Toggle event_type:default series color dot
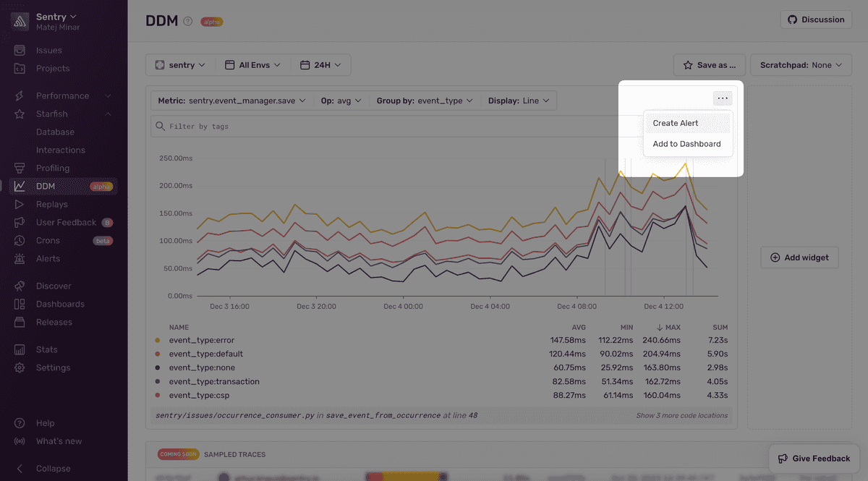Screen dimensions: 868x481 point(158,354)
